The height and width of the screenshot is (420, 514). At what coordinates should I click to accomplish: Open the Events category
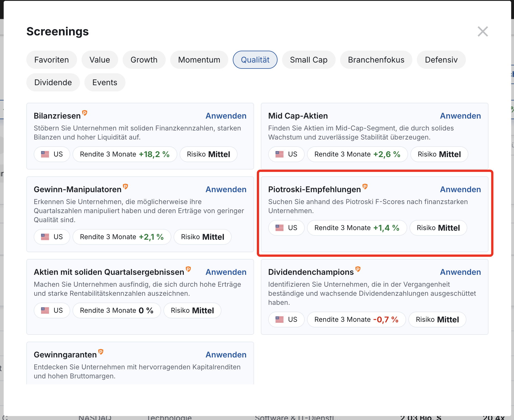click(105, 82)
